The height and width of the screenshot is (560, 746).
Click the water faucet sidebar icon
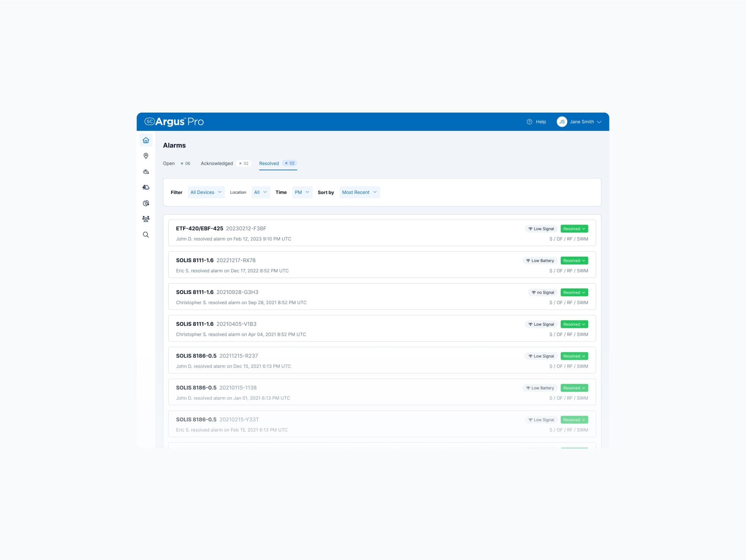(146, 172)
